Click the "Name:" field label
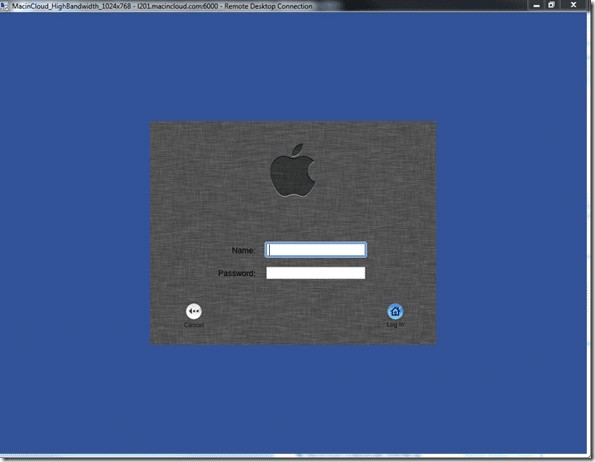595x462 pixels. click(243, 250)
